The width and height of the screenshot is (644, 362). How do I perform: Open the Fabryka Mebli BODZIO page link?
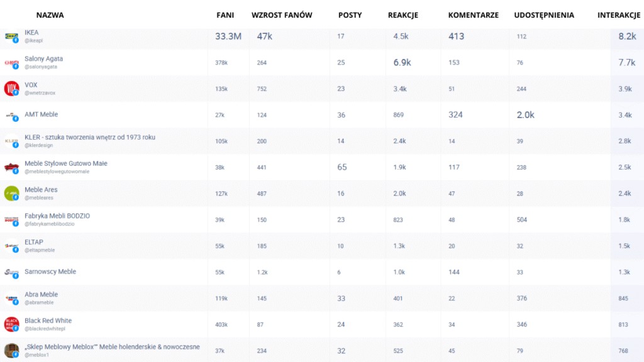coord(57,216)
